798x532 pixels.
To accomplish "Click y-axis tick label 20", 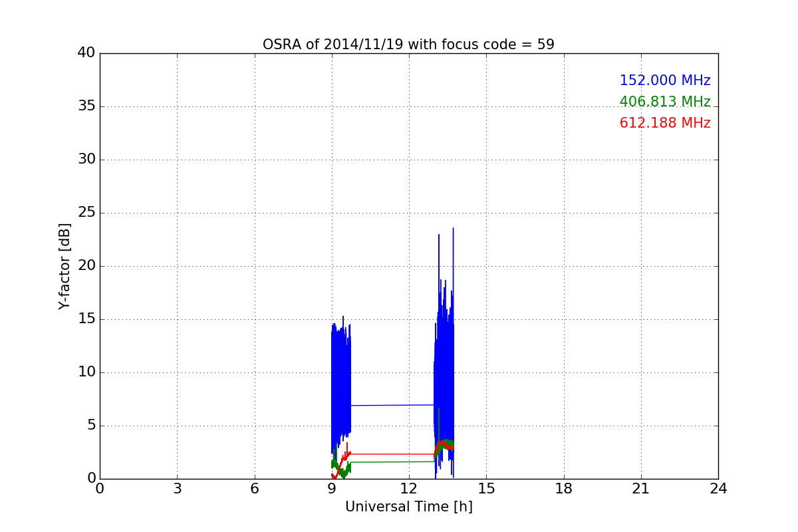I will [x=86, y=266].
